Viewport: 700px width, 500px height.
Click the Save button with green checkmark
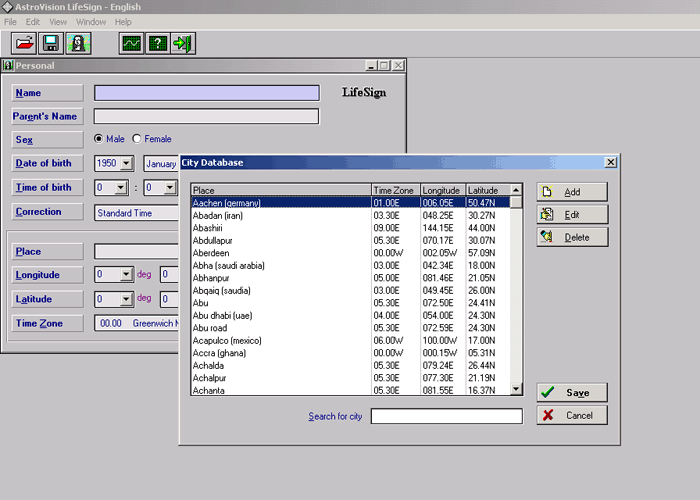[572, 392]
